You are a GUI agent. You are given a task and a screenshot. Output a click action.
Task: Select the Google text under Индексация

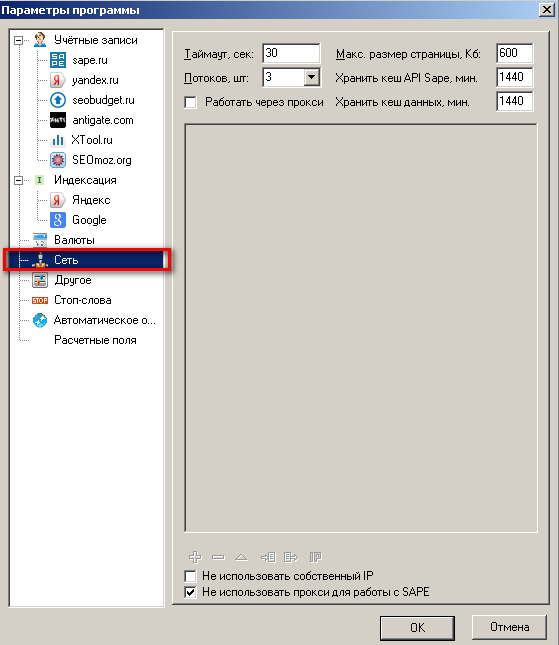point(89,220)
